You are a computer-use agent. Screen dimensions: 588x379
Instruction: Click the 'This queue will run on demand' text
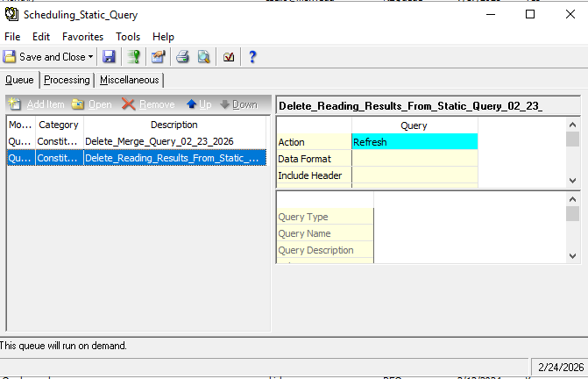click(x=63, y=346)
